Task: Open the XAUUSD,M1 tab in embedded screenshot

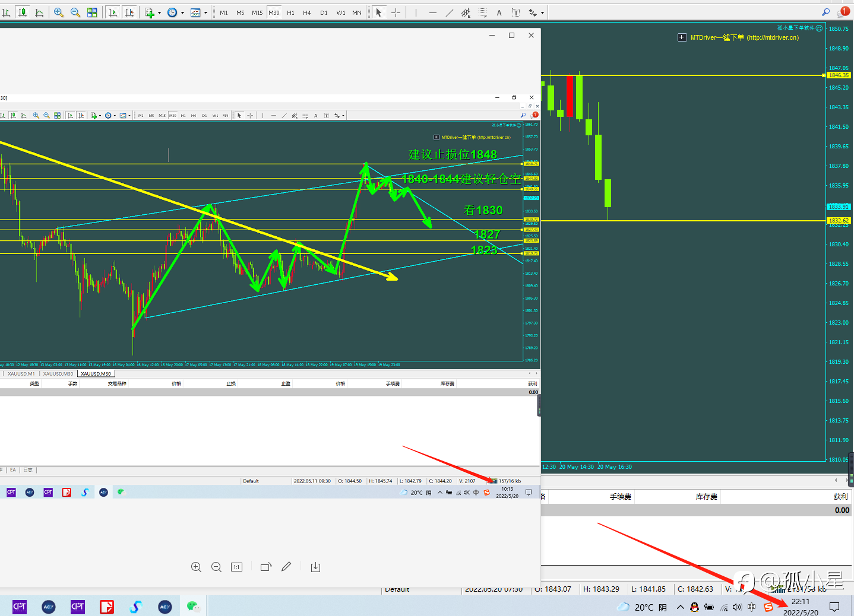Action: pyautogui.click(x=21, y=374)
